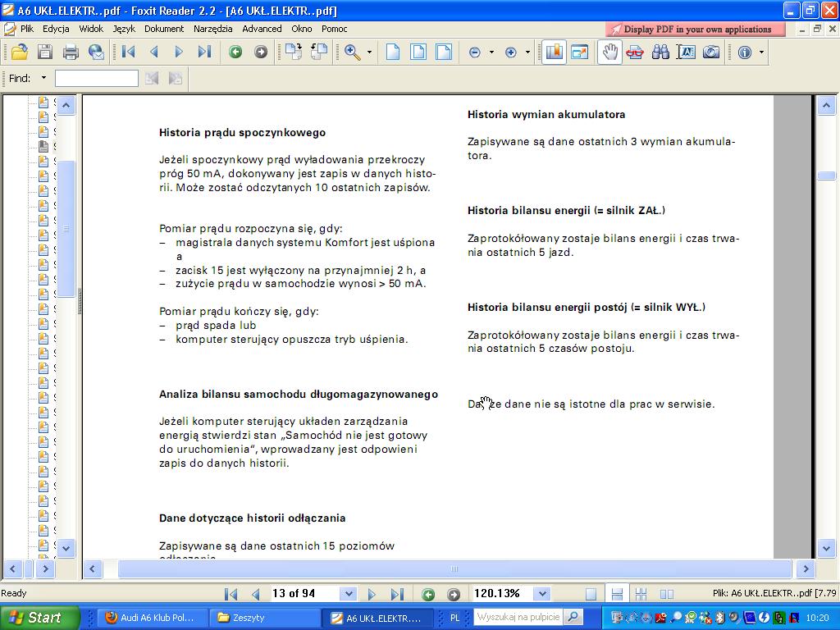Click find previous button next to Find box
Screen dimensions: 840x630
click(152, 78)
